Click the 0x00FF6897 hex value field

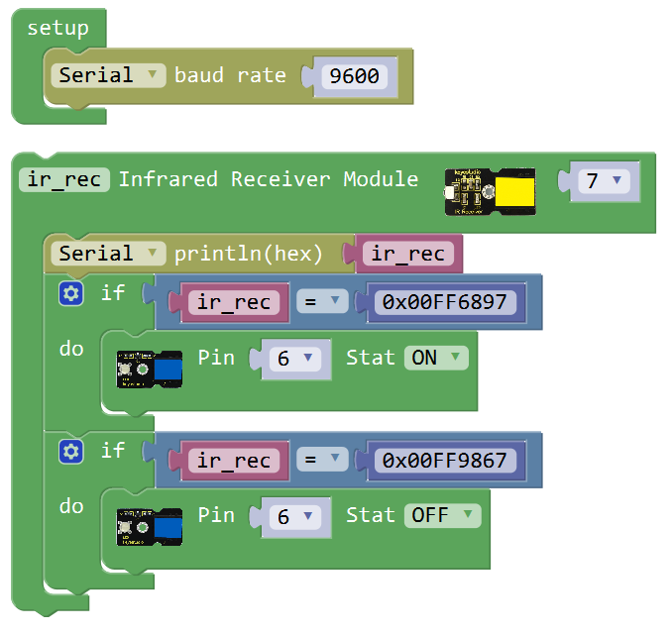[x=444, y=302]
